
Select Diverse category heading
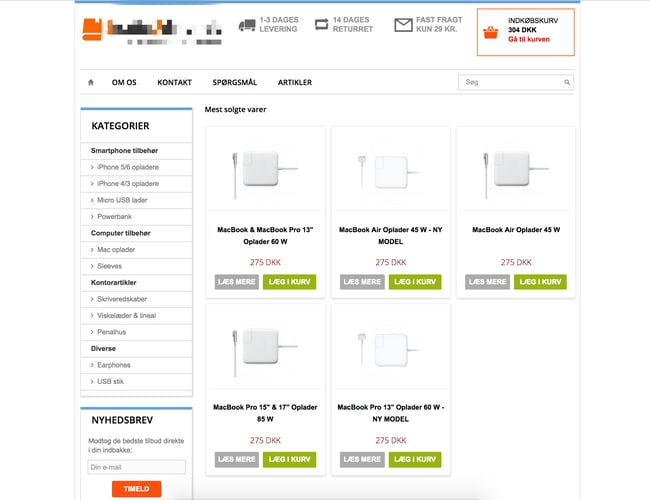(103, 349)
